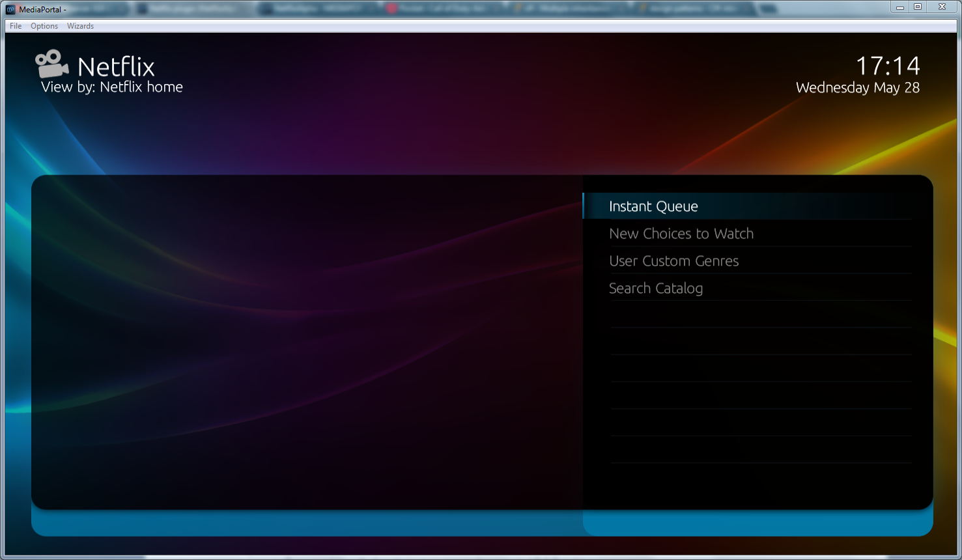Open the Search Catalog entry
This screenshot has height=560, width=962.
(x=747, y=288)
